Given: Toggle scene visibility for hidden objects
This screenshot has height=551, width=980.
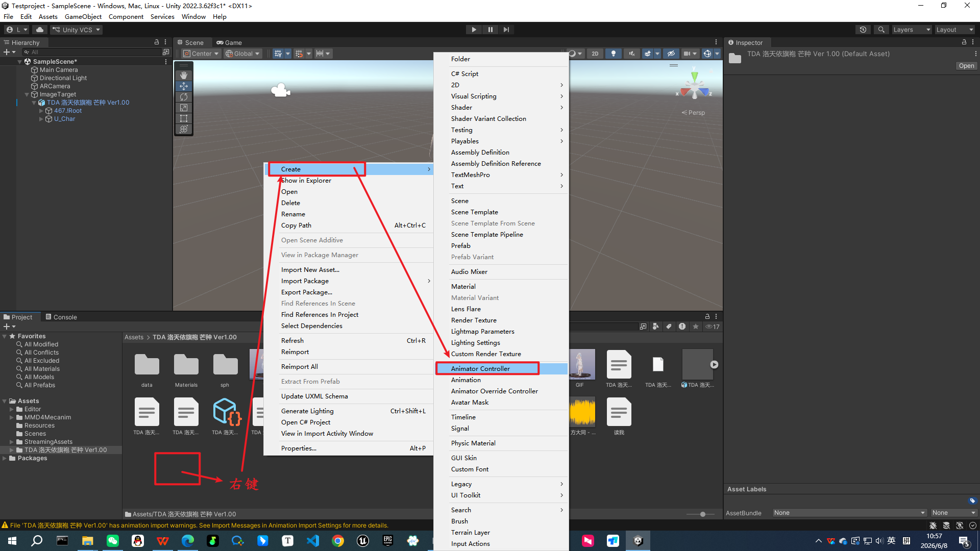Looking at the screenshot, I should pyautogui.click(x=671, y=54).
